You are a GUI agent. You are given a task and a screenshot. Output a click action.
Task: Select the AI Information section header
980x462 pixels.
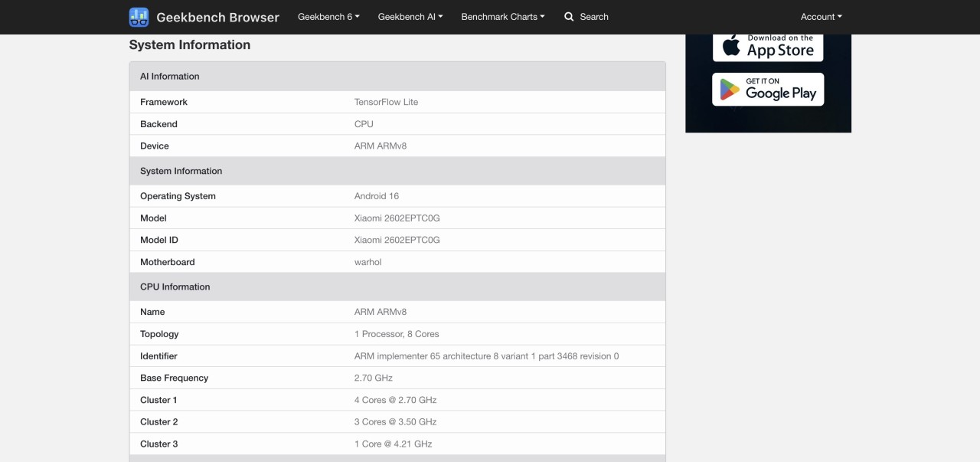click(169, 76)
